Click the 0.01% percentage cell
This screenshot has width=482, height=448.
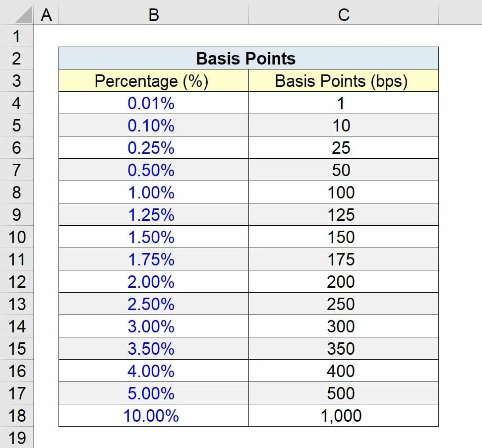coord(154,103)
